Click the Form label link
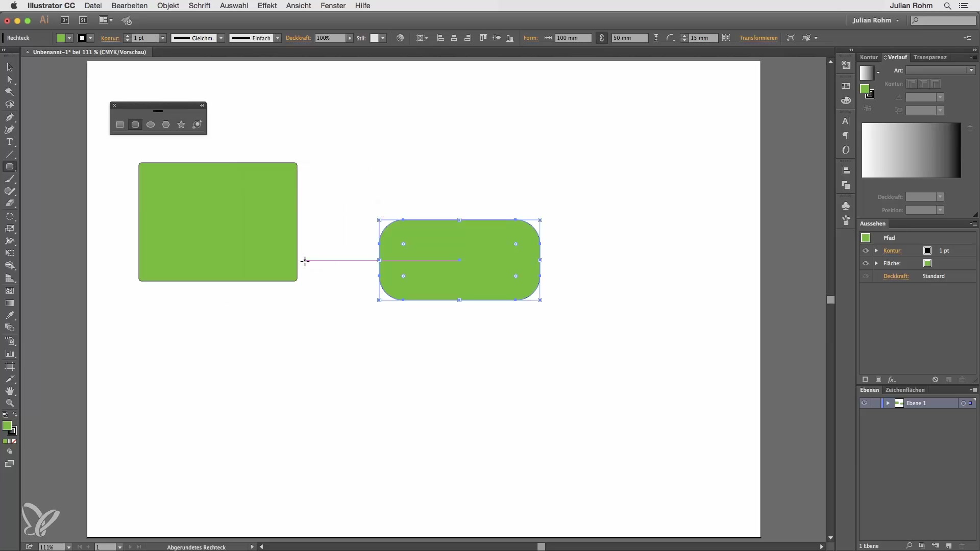The image size is (980, 551). pyautogui.click(x=530, y=38)
